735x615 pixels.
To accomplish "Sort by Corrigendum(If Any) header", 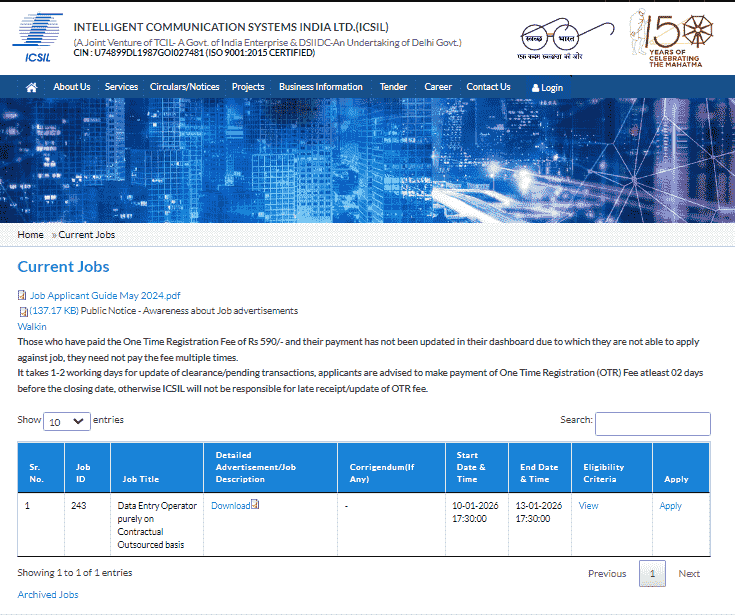I will [x=391, y=467].
